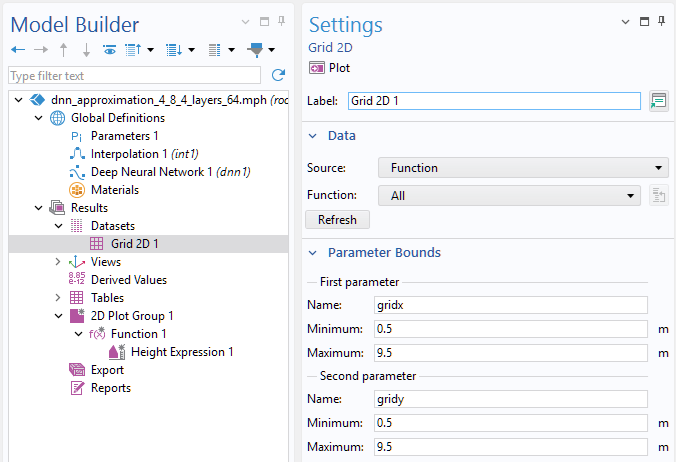Viewport: 676px width, 462px height.
Task: Toggle Show More Options eye icon
Action: coord(110,50)
